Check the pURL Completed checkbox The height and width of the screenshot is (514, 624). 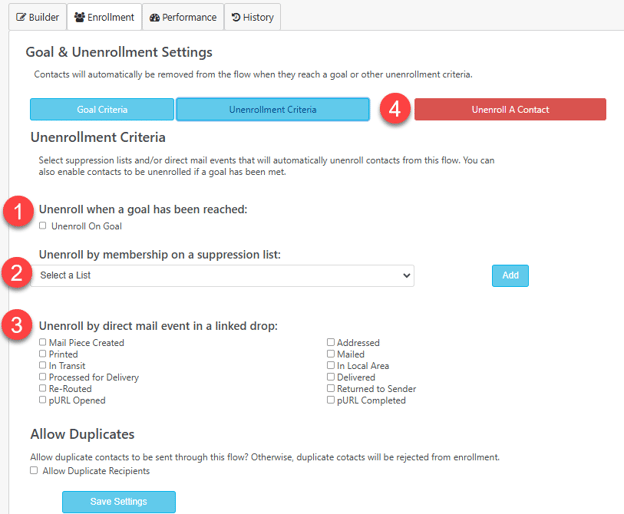click(331, 400)
